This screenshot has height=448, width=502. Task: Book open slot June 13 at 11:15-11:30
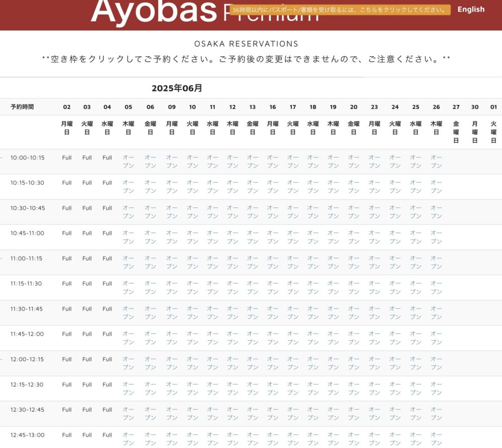[x=253, y=287]
